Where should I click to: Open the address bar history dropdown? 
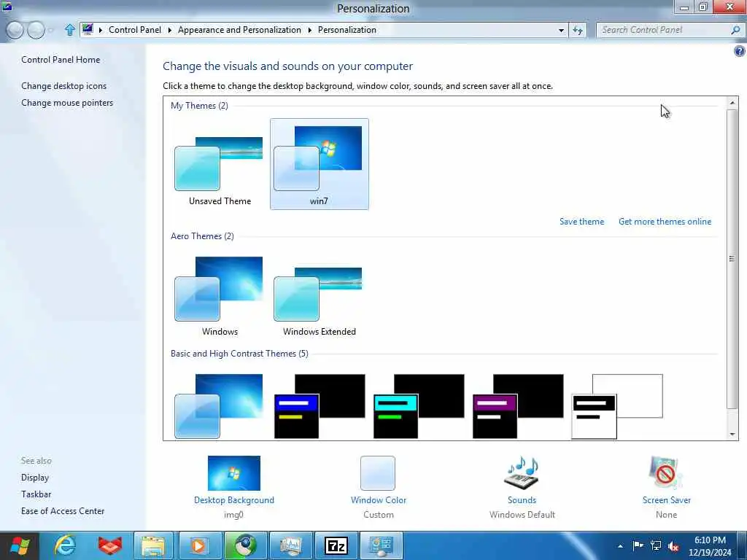click(x=561, y=31)
